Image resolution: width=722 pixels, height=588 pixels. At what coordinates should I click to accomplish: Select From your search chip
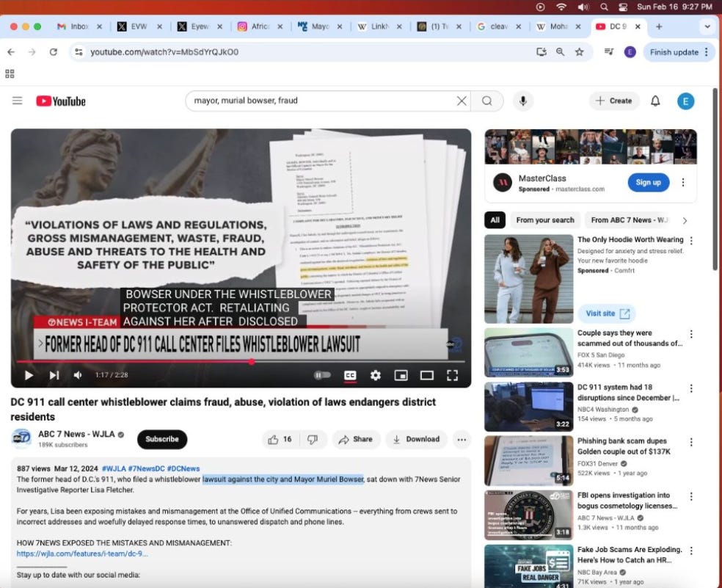coord(545,220)
